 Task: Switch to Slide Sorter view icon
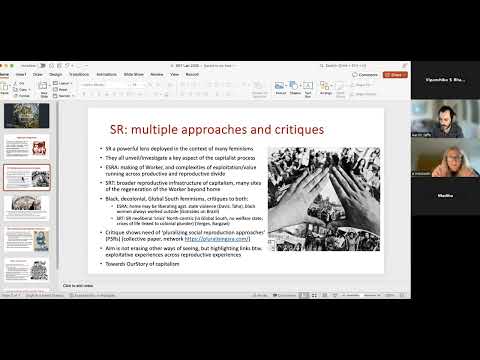tap(314, 295)
